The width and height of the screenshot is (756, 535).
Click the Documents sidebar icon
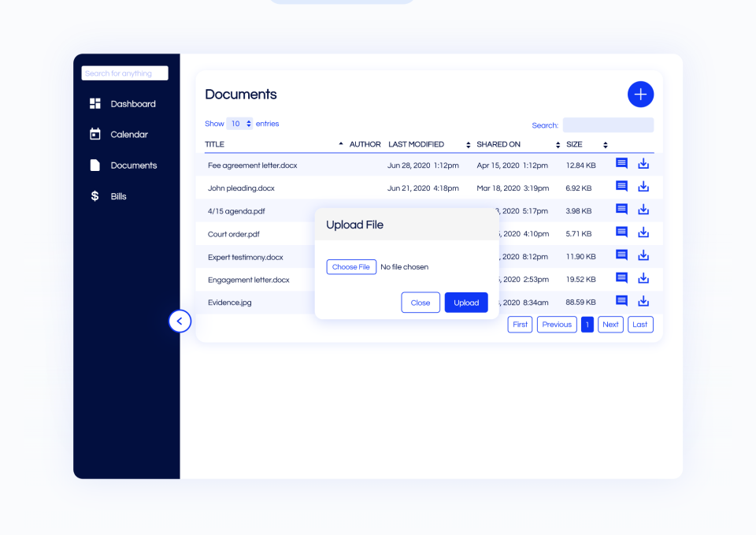pos(94,165)
